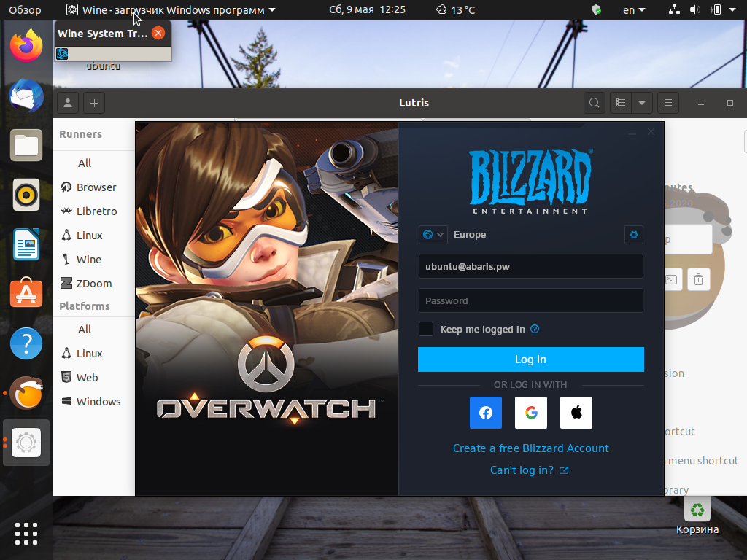Open Корзина trash on desktop
This screenshot has height=560, width=747.
click(x=697, y=516)
